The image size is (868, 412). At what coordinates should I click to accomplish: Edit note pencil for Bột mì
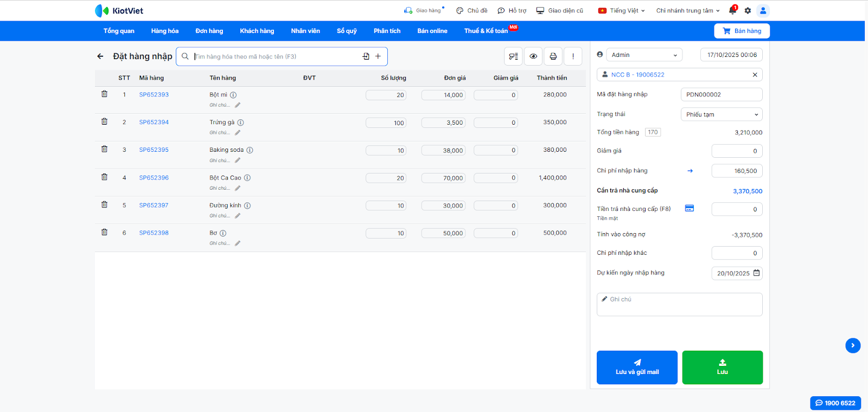coord(238,105)
